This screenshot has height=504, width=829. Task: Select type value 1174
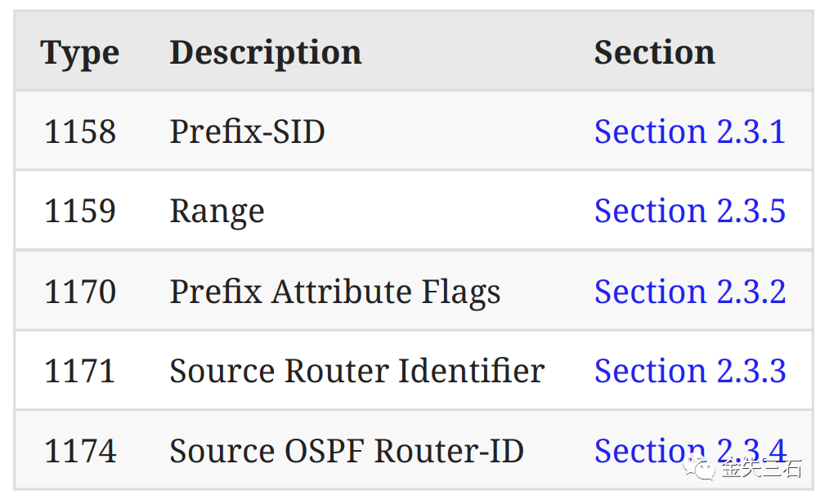tap(79, 451)
